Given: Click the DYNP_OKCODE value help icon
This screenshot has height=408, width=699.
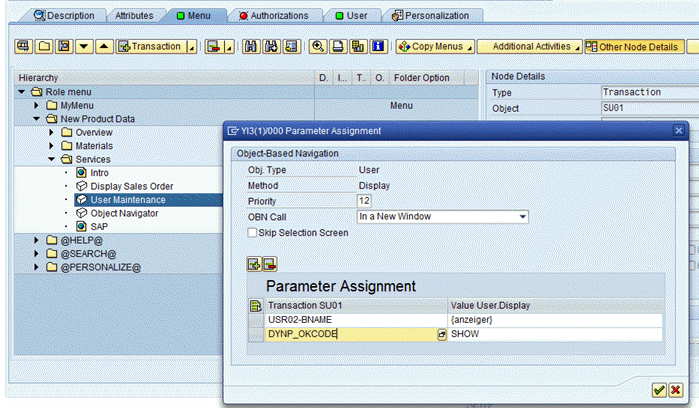Looking at the screenshot, I should 442,334.
